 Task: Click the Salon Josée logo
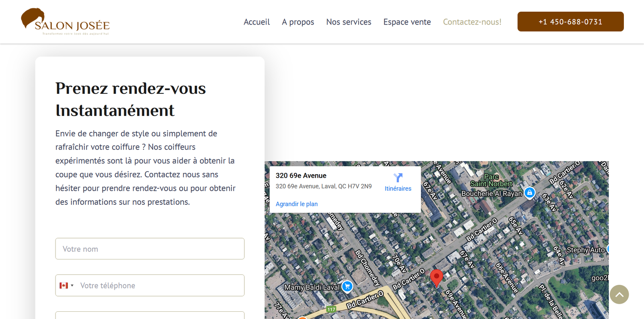[65, 22]
